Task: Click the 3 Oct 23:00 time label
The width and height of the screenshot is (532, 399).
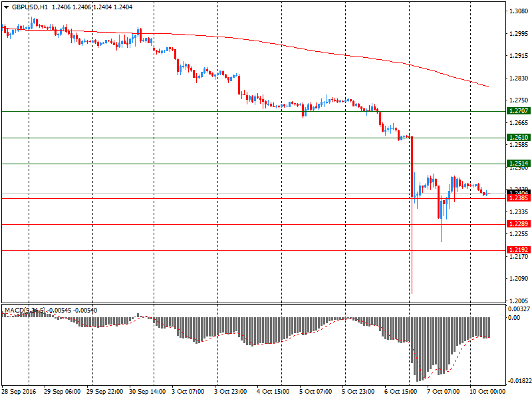Action: pos(230,391)
